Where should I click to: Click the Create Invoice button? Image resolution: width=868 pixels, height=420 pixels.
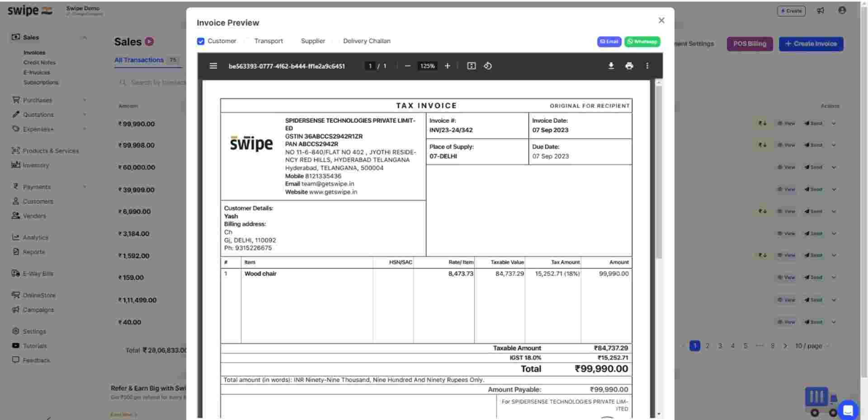811,44
